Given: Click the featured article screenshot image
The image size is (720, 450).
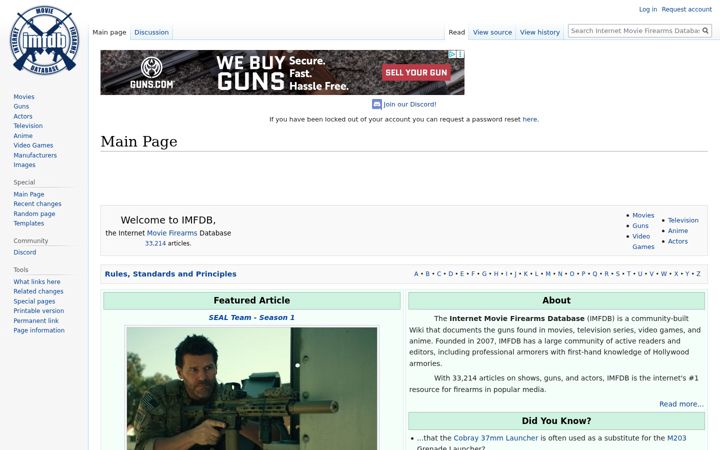Looking at the screenshot, I should point(252,388).
